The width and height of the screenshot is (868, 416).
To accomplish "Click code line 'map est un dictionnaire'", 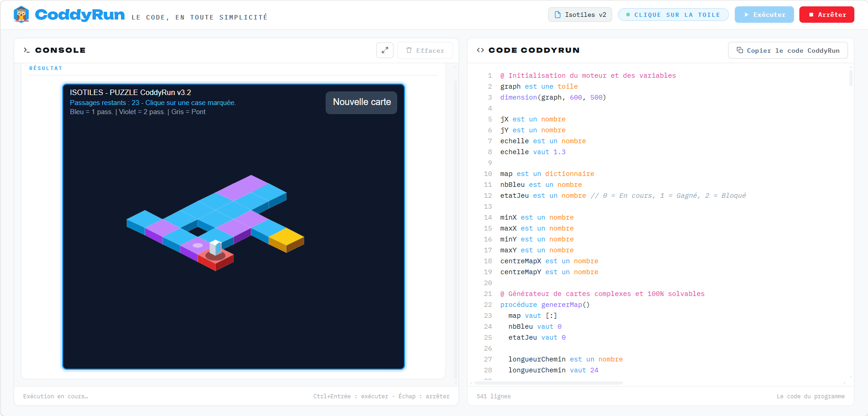I will point(547,174).
